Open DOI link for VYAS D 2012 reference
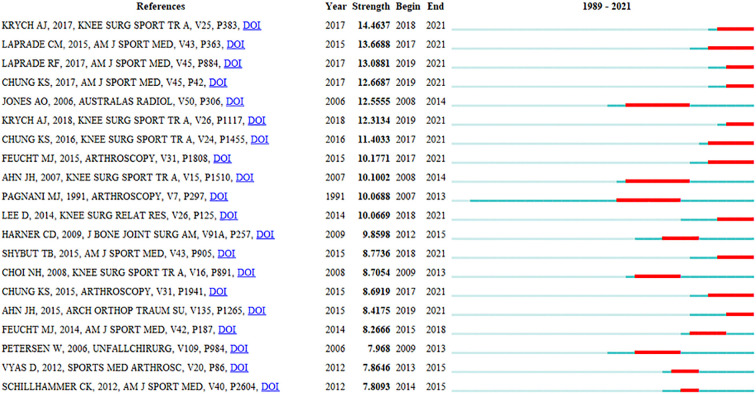 pyautogui.click(x=239, y=368)
